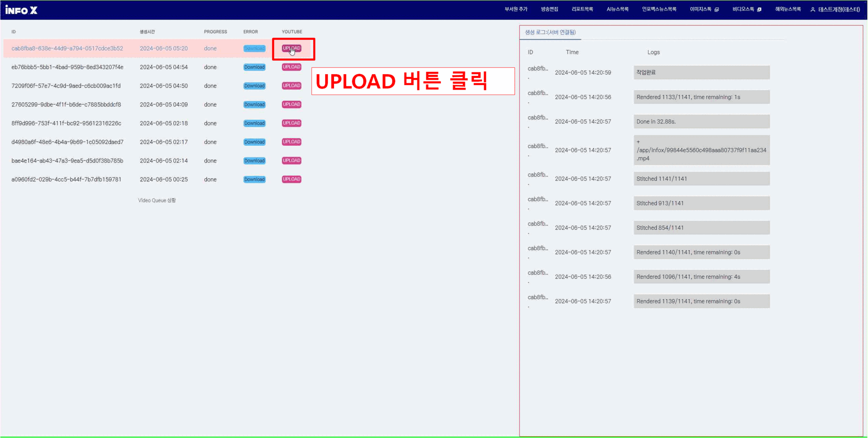Screen dimensions: 868x438
Task: Click the 'Stitched 913/1141' log entry
Action: click(702, 203)
